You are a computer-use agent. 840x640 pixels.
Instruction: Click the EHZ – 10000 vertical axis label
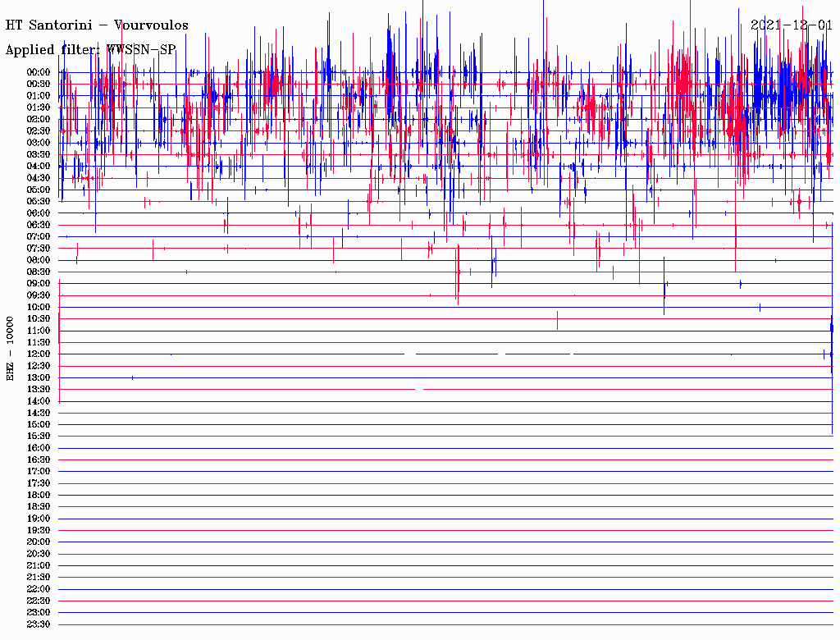coord(11,348)
